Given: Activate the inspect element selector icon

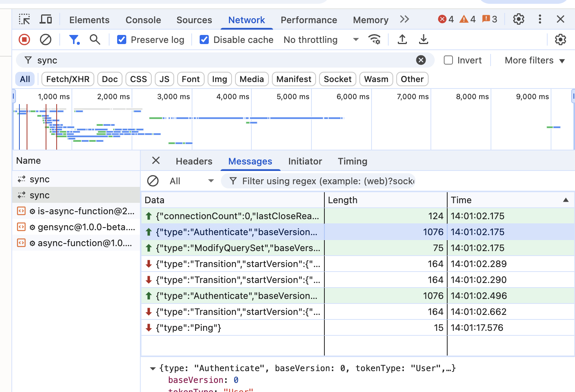Looking at the screenshot, I should tap(24, 19).
